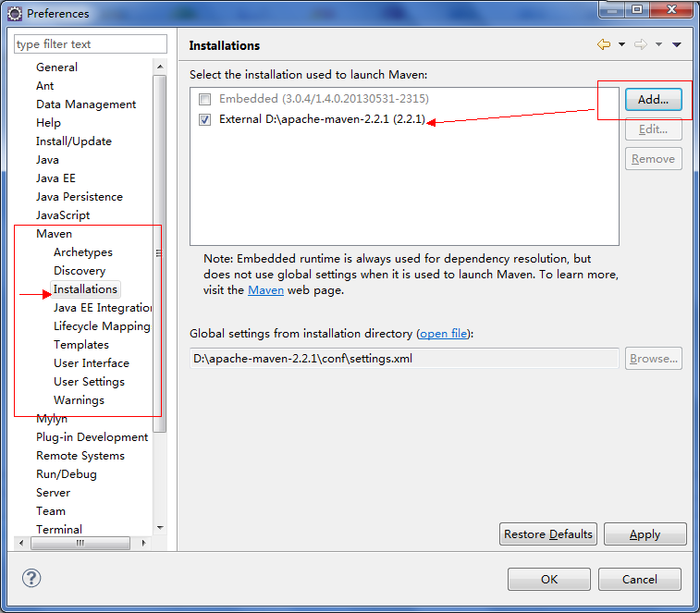700x613 pixels.
Task: Open Maven Warnings page
Action: (79, 400)
